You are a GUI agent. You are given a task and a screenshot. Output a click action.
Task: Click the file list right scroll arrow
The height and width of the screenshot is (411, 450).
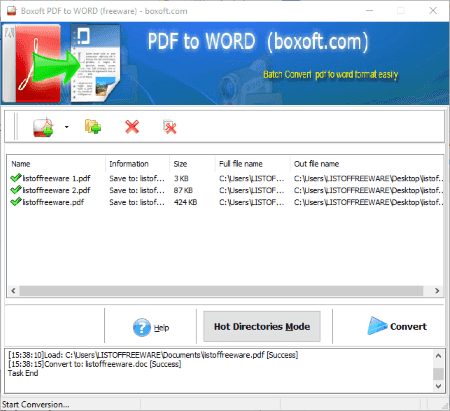437,291
